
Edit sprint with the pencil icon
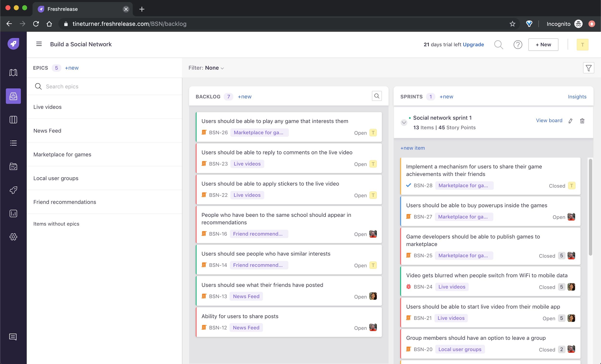570,121
